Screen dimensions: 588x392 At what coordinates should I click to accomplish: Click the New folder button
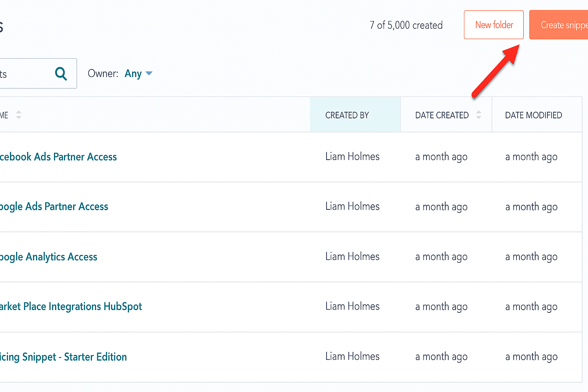493,24
